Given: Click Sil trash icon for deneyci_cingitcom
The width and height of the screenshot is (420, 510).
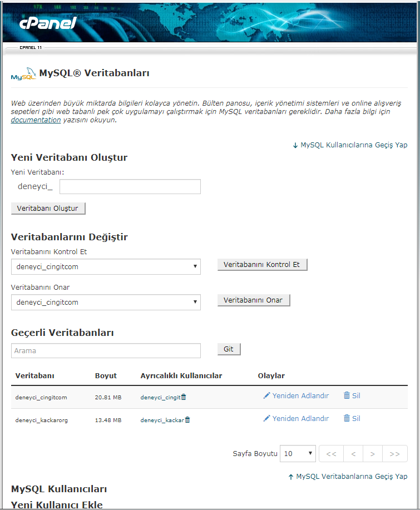Looking at the screenshot, I should click(347, 395).
